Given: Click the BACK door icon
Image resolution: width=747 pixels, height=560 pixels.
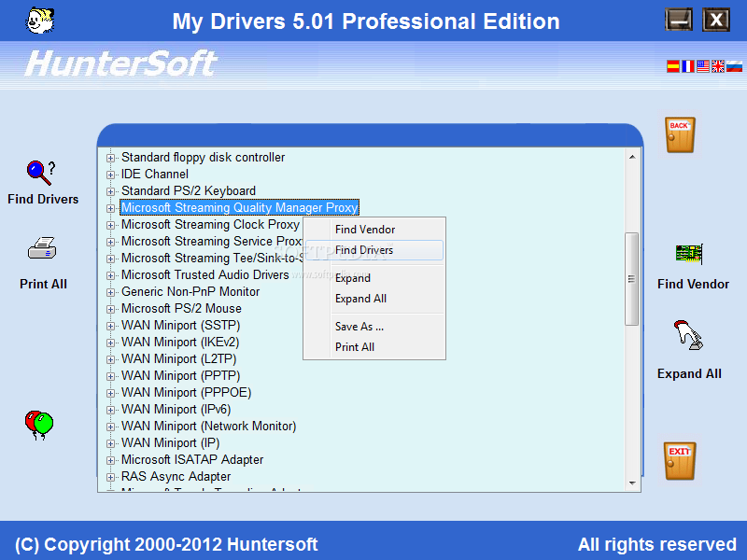Looking at the screenshot, I should pos(680,134).
